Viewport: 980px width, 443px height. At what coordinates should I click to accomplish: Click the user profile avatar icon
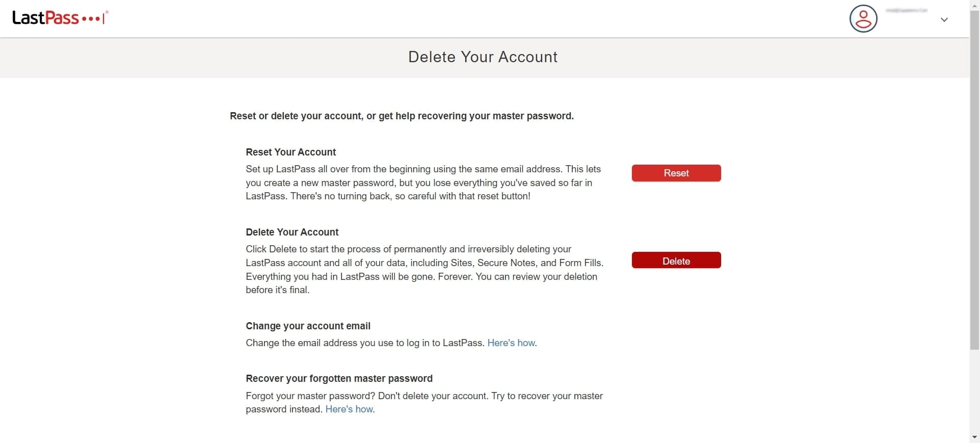863,19
